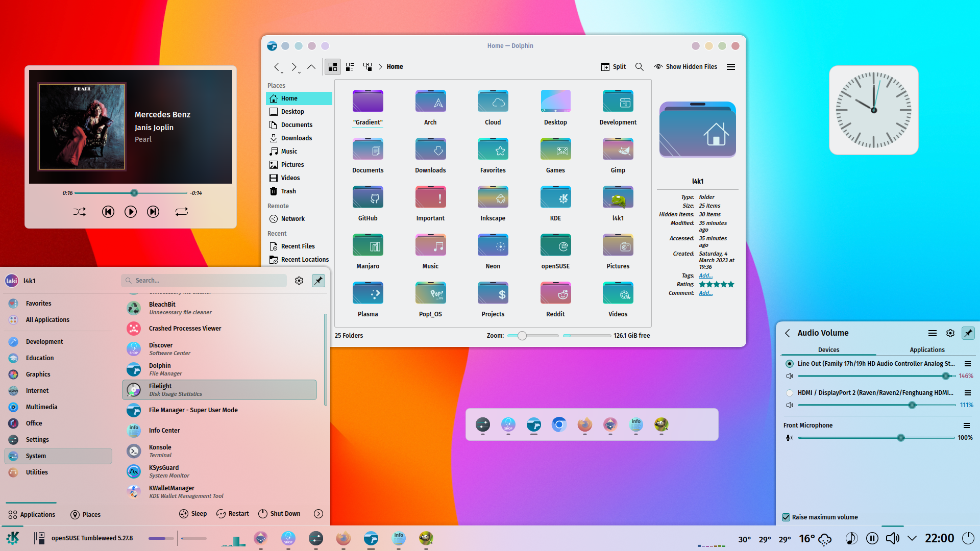
Task: Click the music player seek slider
Action: (x=131, y=193)
